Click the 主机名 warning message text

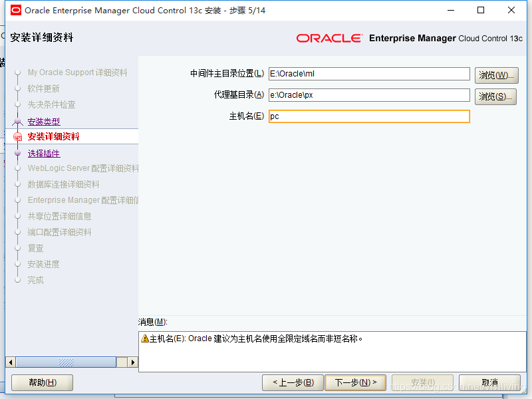pos(256,338)
